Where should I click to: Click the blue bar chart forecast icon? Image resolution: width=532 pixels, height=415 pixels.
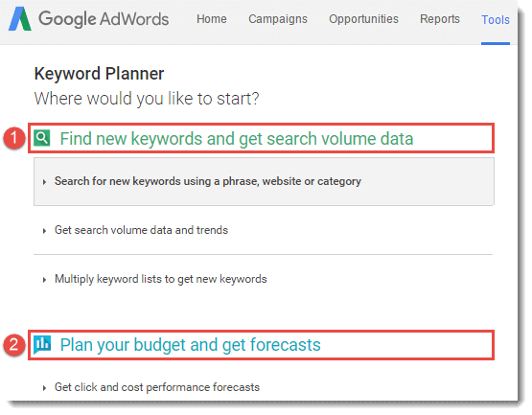(42, 344)
